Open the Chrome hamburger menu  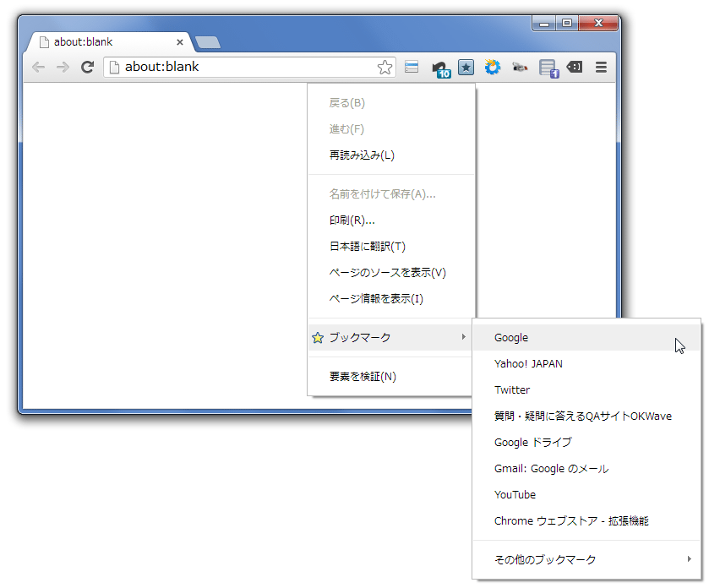tap(601, 68)
